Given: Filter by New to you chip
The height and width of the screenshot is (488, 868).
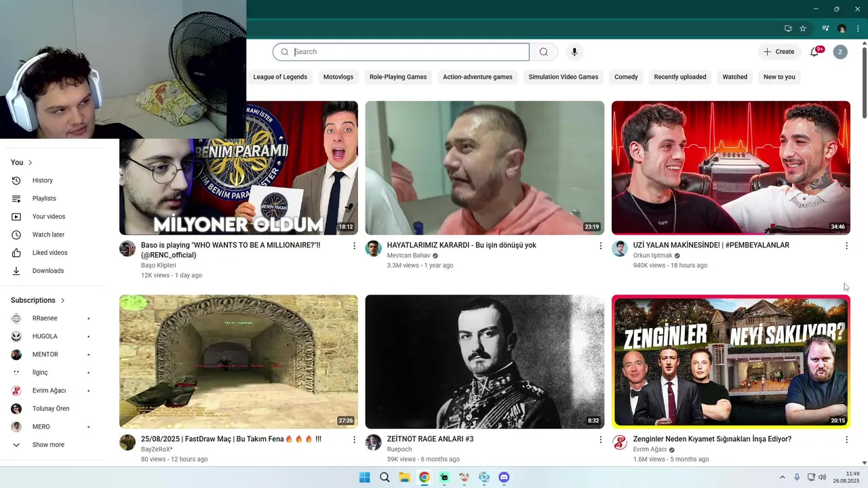Looking at the screenshot, I should tap(779, 77).
